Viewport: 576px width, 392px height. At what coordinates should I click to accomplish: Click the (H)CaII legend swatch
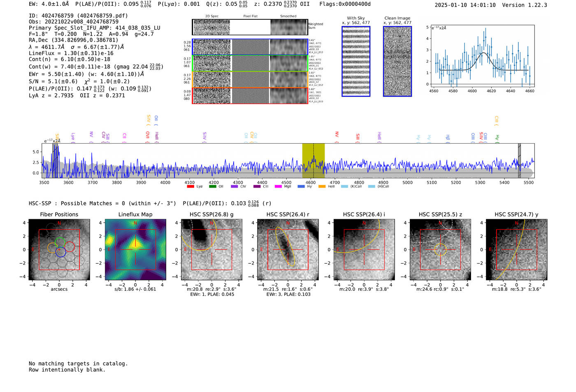[372, 187]
